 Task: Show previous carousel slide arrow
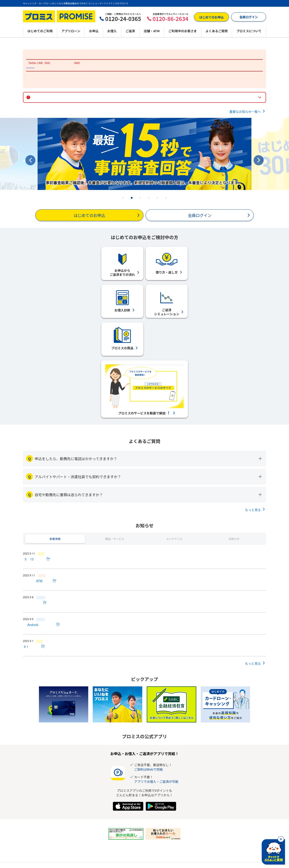[x=30, y=160]
